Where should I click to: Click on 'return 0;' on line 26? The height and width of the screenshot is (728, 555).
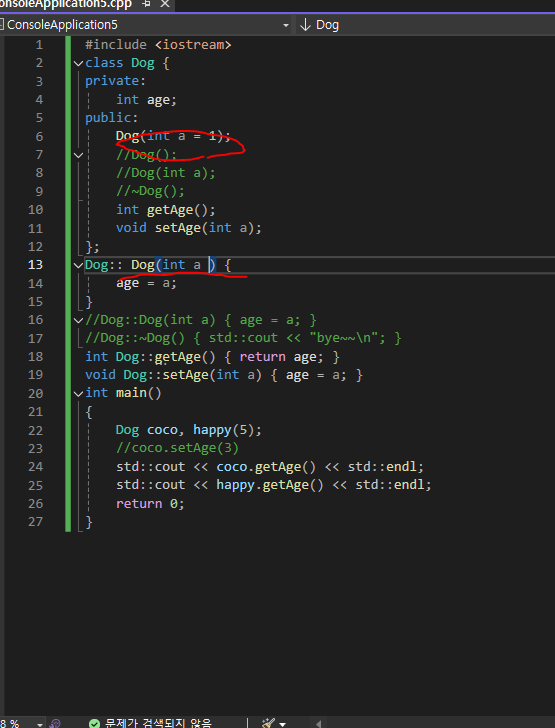[150, 504]
